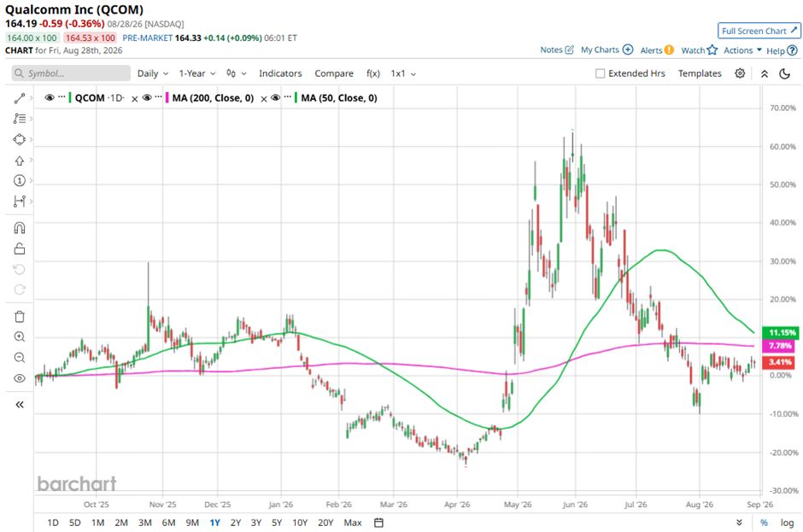
Task: Open the 1x1 grid layout dropdown
Action: click(x=403, y=73)
